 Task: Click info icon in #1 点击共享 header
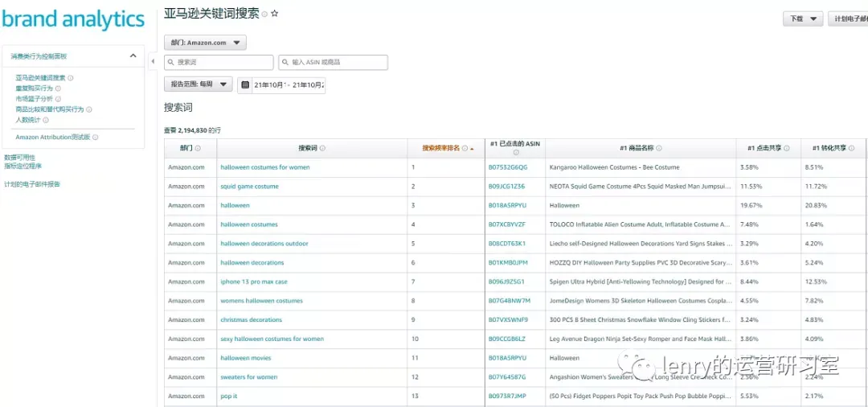point(787,149)
